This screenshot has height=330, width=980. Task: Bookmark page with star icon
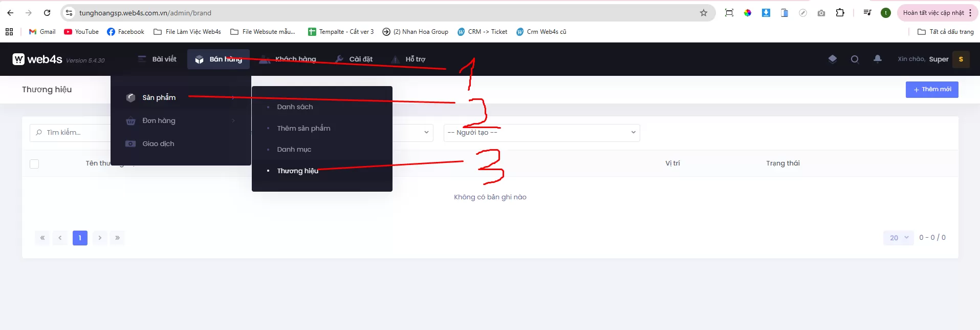[x=704, y=13]
